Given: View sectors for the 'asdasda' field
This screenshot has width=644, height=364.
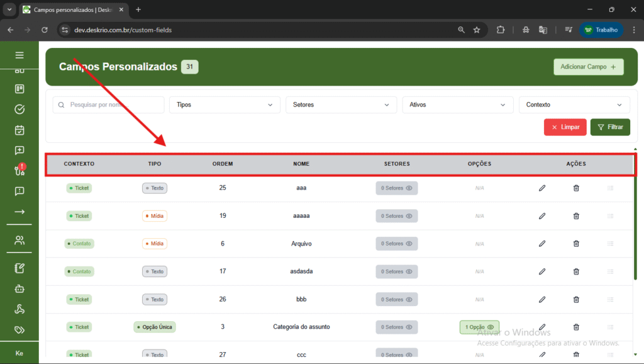Looking at the screenshot, I should coord(396,271).
